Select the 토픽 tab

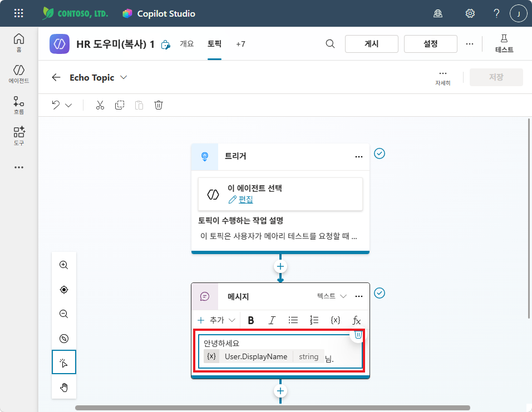click(x=214, y=44)
